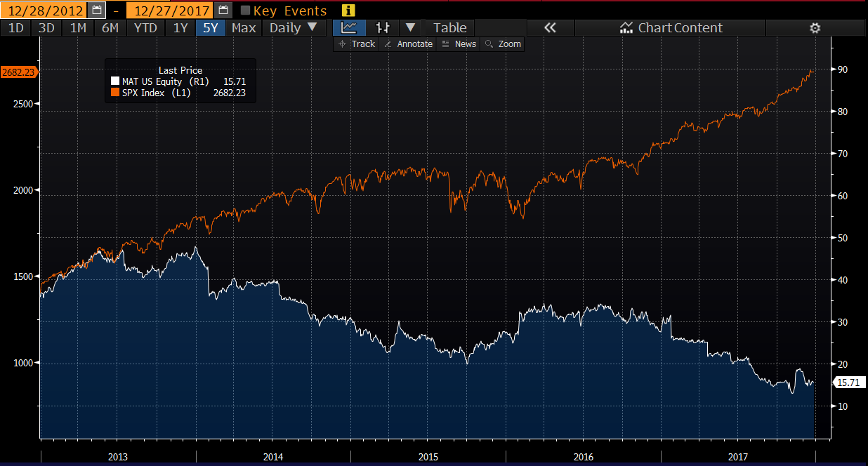Screen dimensions: 868x466
Task: Switch to the 1Y range tab
Action: (180, 28)
